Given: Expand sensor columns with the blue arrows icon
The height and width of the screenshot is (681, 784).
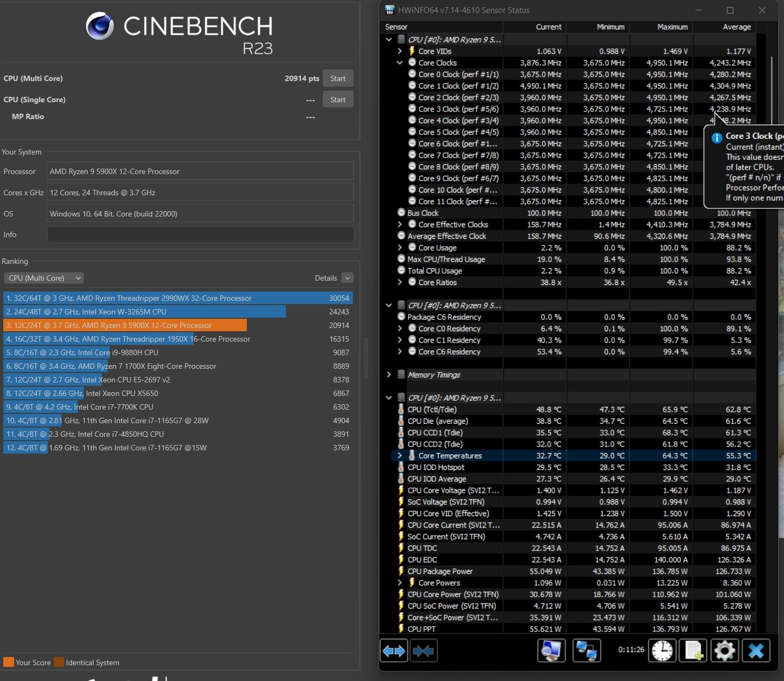Looking at the screenshot, I should click(x=394, y=651).
